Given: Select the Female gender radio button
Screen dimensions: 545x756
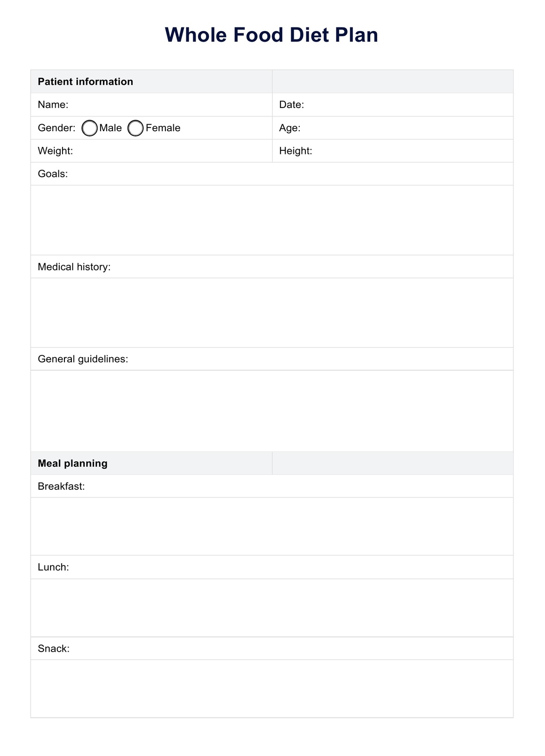Looking at the screenshot, I should 135,128.
